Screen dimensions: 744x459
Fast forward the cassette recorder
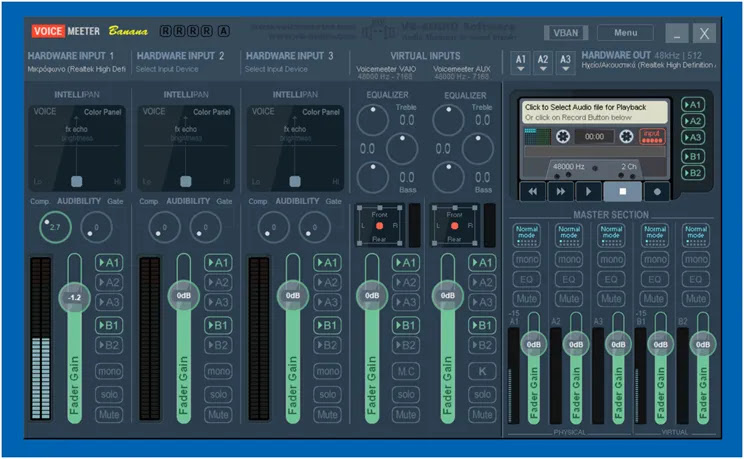[560, 191]
